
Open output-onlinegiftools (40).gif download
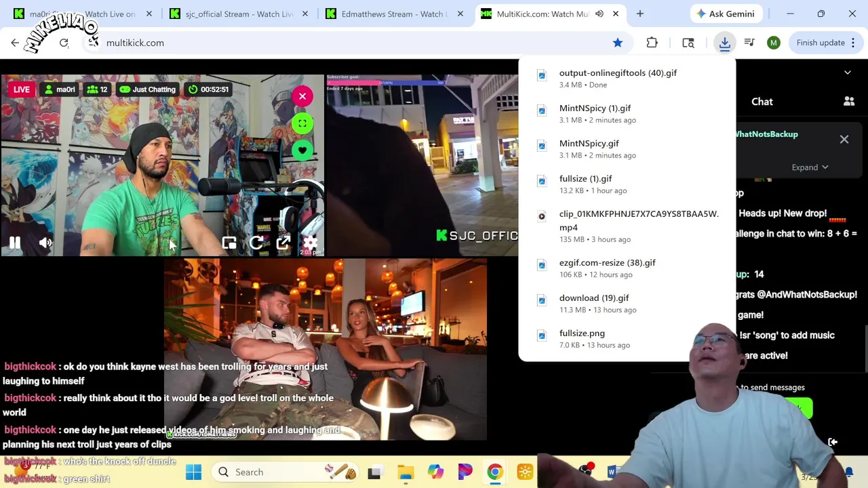click(x=627, y=79)
